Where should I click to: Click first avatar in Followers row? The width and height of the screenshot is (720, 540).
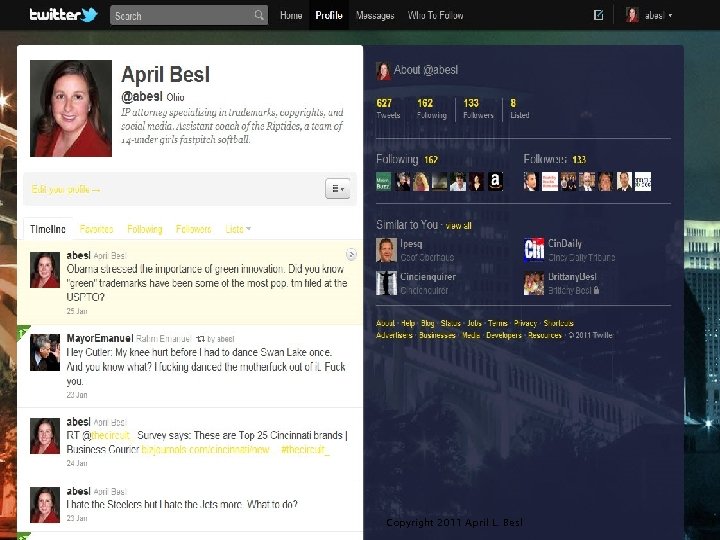pos(531,181)
